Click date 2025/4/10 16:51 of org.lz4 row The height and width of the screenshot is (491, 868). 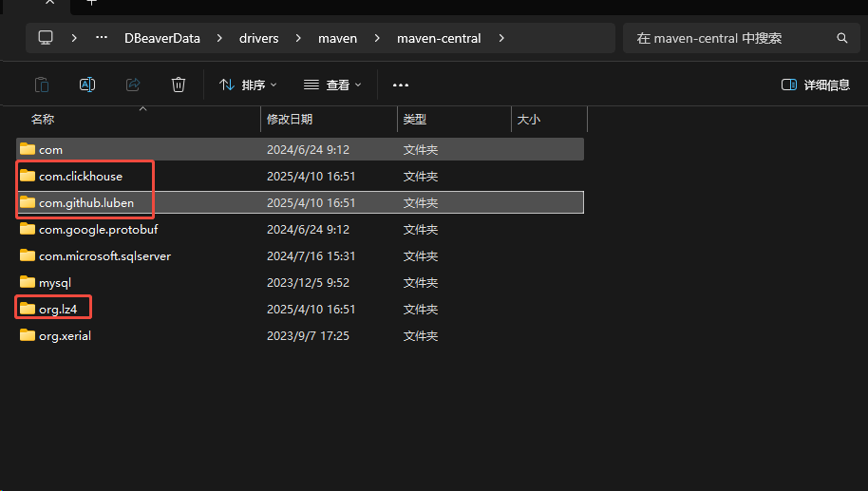(311, 309)
